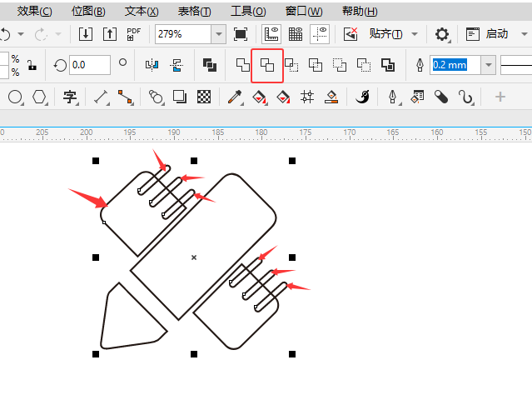This screenshot has width=532, height=420.
Task: Click the rotation angle input field
Action: click(x=90, y=65)
